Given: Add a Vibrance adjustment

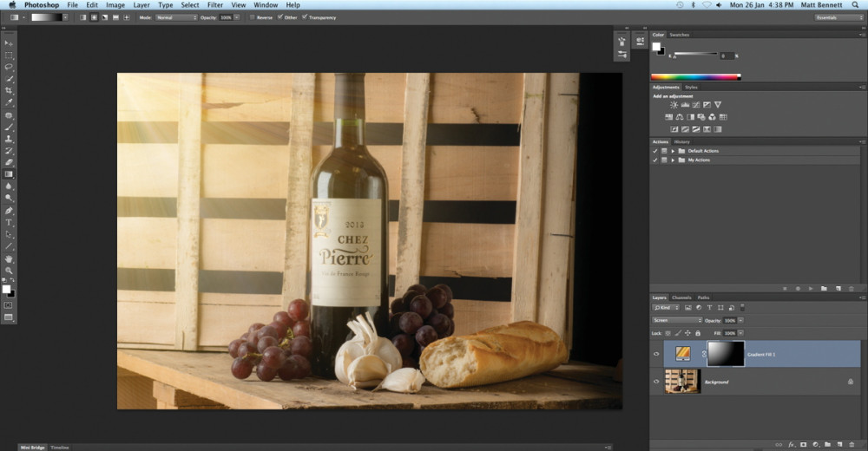Looking at the screenshot, I should tap(718, 105).
